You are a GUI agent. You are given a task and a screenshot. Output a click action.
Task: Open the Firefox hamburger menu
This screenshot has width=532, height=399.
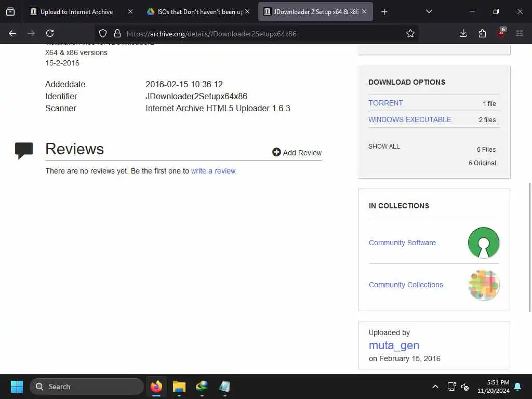click(520, 33)
